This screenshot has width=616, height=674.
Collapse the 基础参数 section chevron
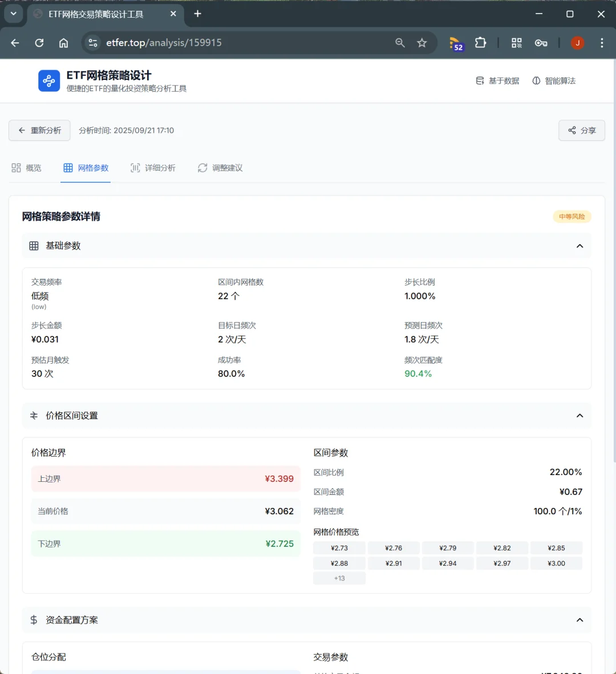coord(579,245)
